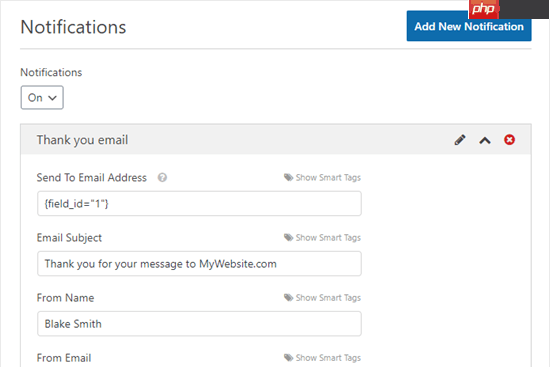The height and width of the screenshot is (367, 550).
Task: Open the Notifications On dropdown
Action: pos(42,98)
